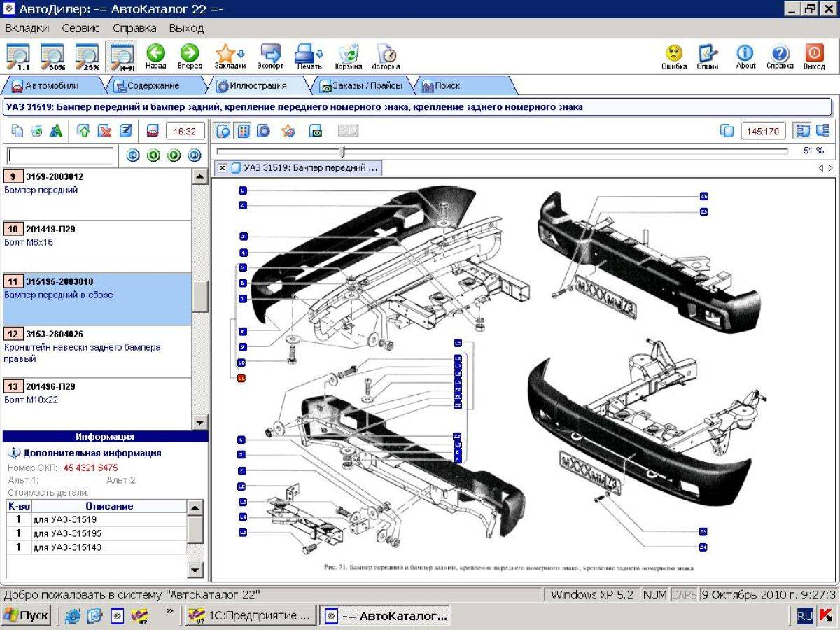This screenshot has width=840, height=630.
Task: Click the Назад (Back) toolbar icon
Action: click(x=155, y=57)
